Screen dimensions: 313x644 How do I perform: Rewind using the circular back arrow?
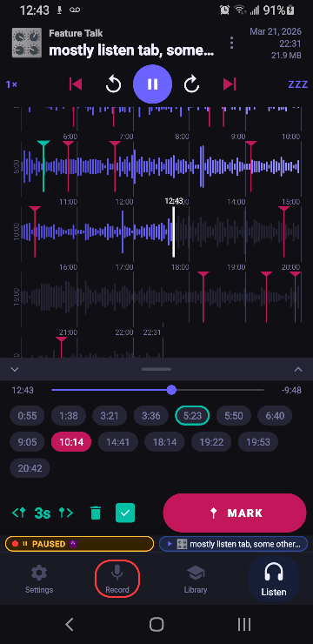113,84
